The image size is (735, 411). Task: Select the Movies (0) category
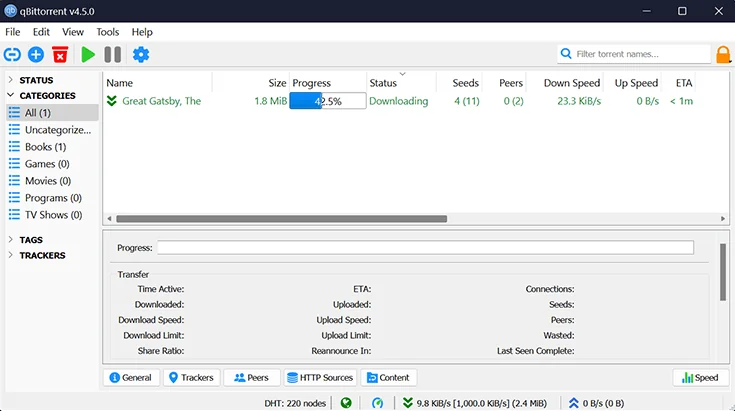point(52,181)
